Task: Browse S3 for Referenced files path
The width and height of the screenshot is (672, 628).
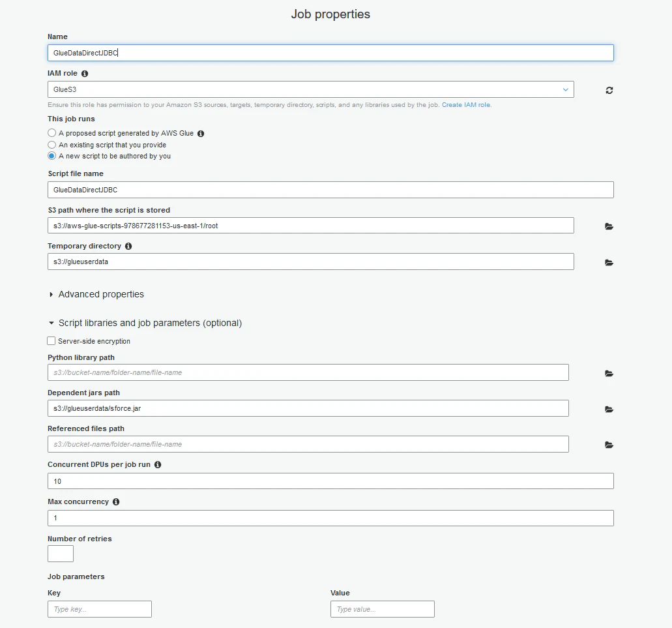Action: pyautogui.click(x=609, y=445)
